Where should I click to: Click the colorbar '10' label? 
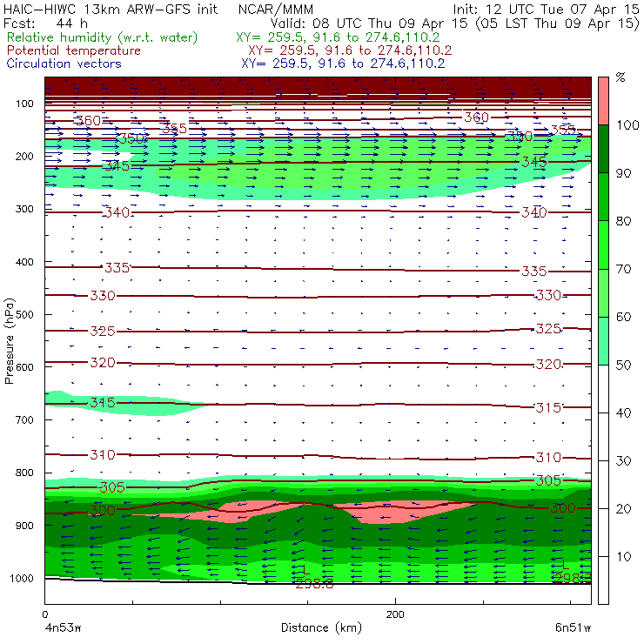tap(623, 557)
